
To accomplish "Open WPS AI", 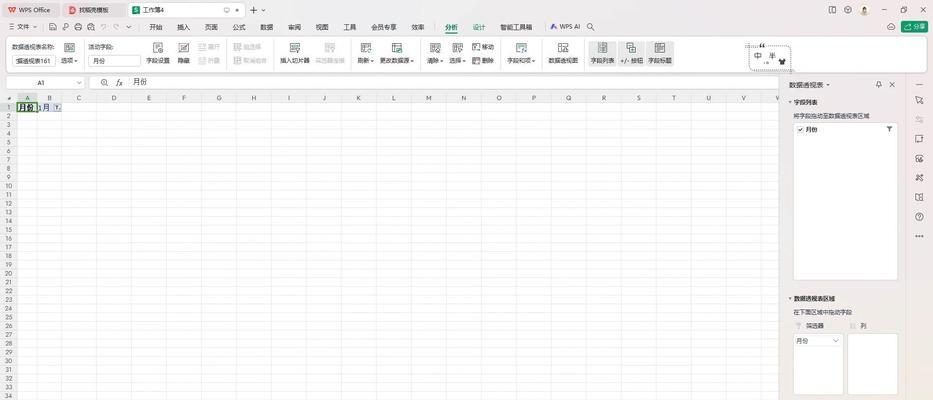I will click(565, 27).
